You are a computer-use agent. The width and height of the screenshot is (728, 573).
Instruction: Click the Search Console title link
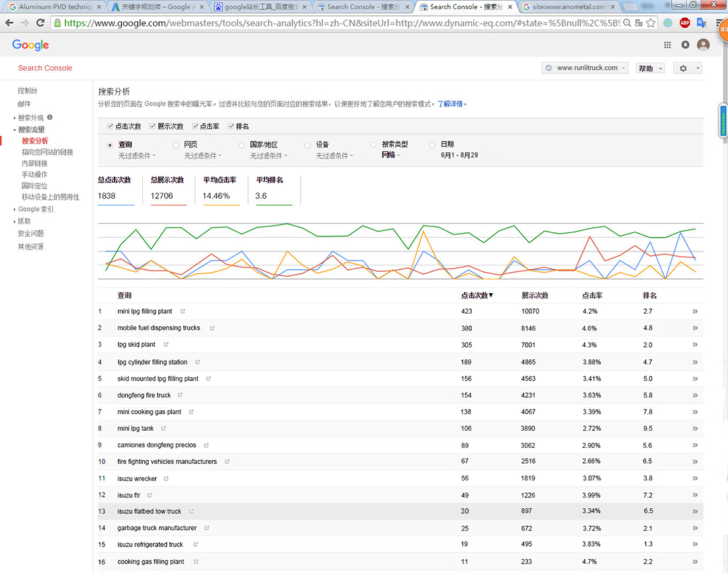pos(45,67)
